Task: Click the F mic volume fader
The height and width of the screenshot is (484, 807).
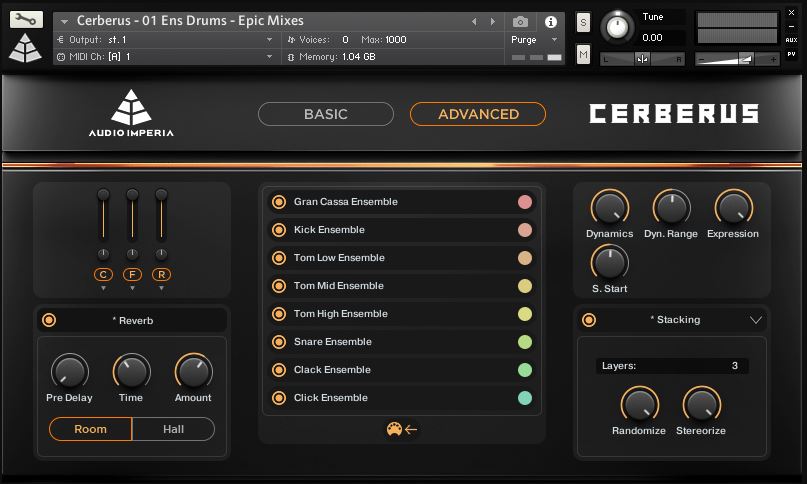Action: point(132,215)
